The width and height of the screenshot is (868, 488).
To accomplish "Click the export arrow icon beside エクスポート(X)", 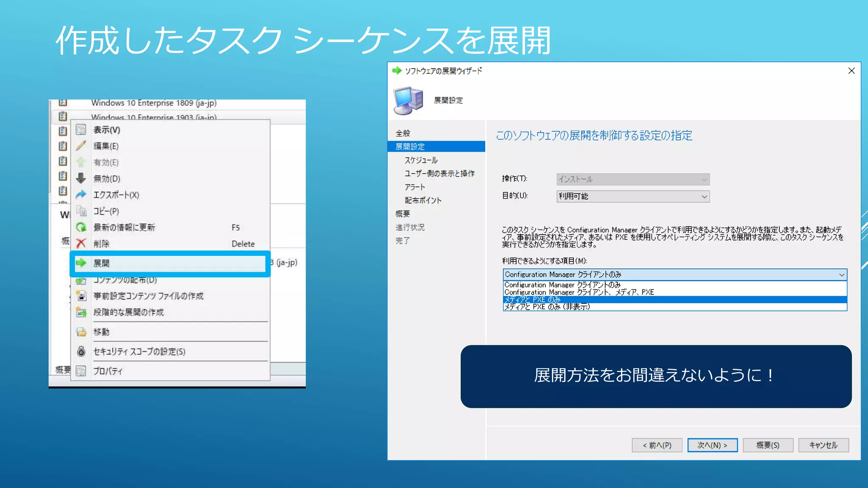I will 81,194.
